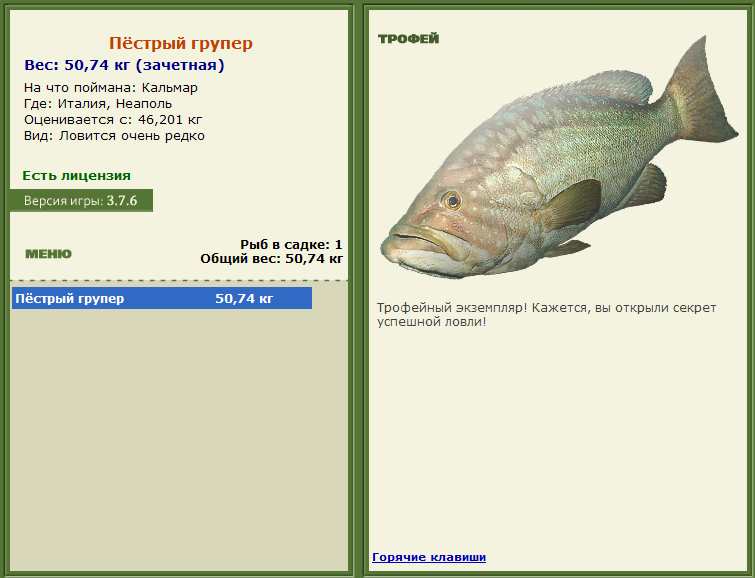Click the Где: Италия, Неаполь location line
Image resolution: width=755 pixels, height=578 pixels.
[x=98, y=104]
